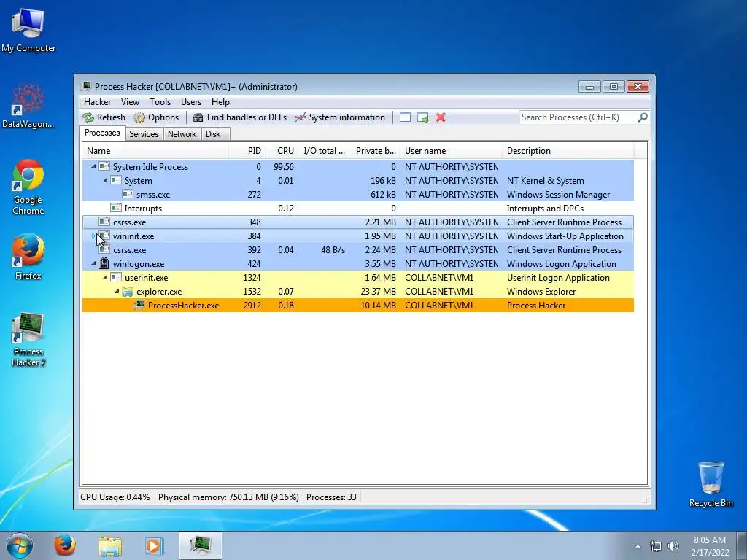Sort by the Description column header
This screenshot has height=560, width=747.
pos(568,150)
